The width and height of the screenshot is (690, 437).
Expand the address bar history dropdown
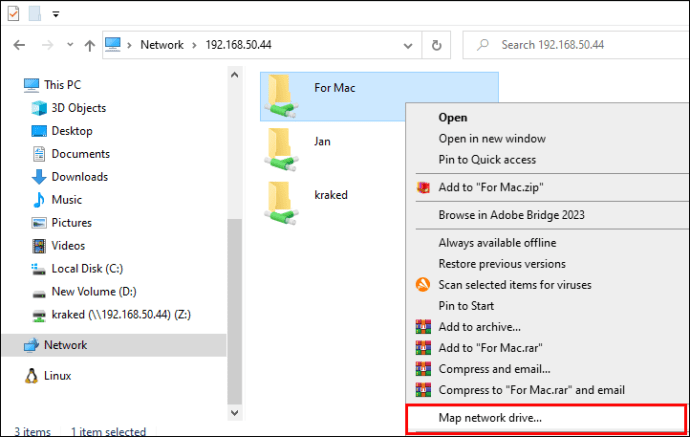[410, 45]
